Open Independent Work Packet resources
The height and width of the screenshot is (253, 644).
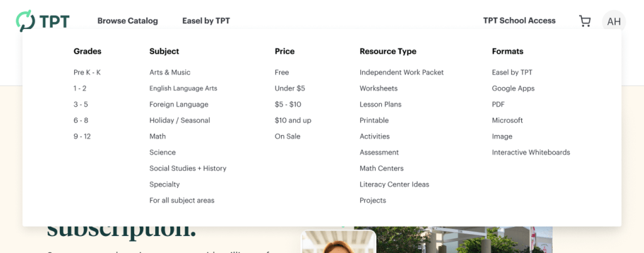pos(401,73)
